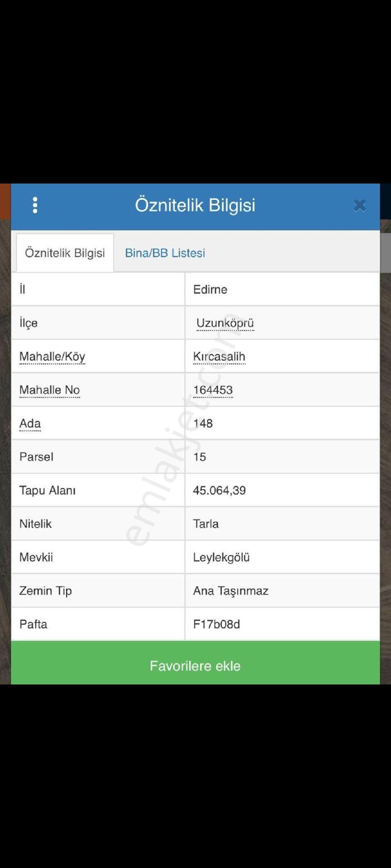Open the three-dot options menu

35,205
